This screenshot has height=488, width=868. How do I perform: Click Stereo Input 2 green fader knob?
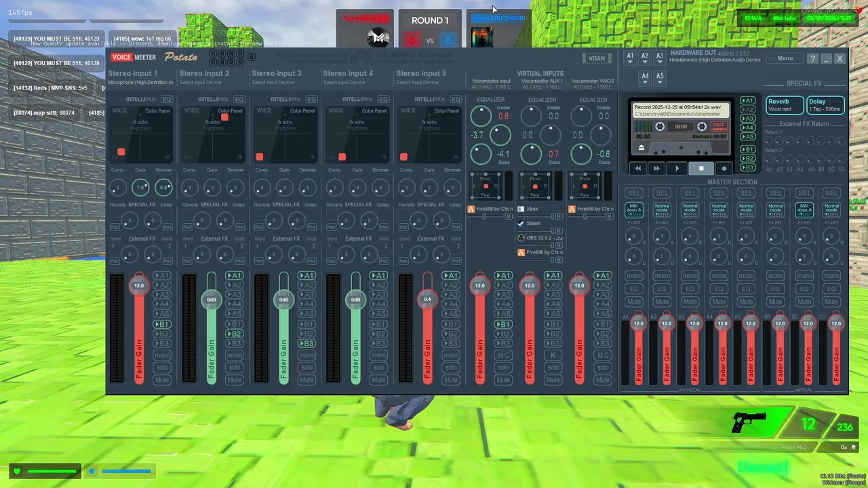[x=212, y=300]
